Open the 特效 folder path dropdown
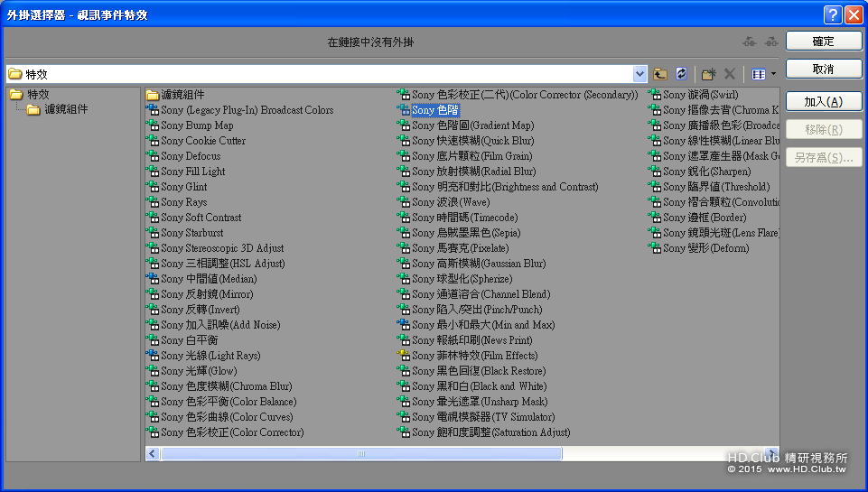This screenshot has height=492, width=868. [639, 74]
